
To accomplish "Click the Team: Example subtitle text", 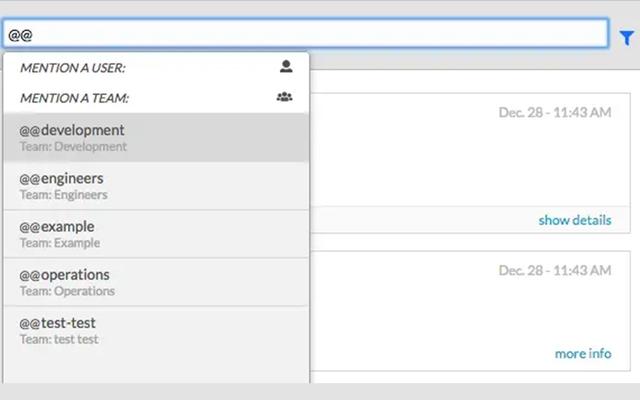I will 60,243.
